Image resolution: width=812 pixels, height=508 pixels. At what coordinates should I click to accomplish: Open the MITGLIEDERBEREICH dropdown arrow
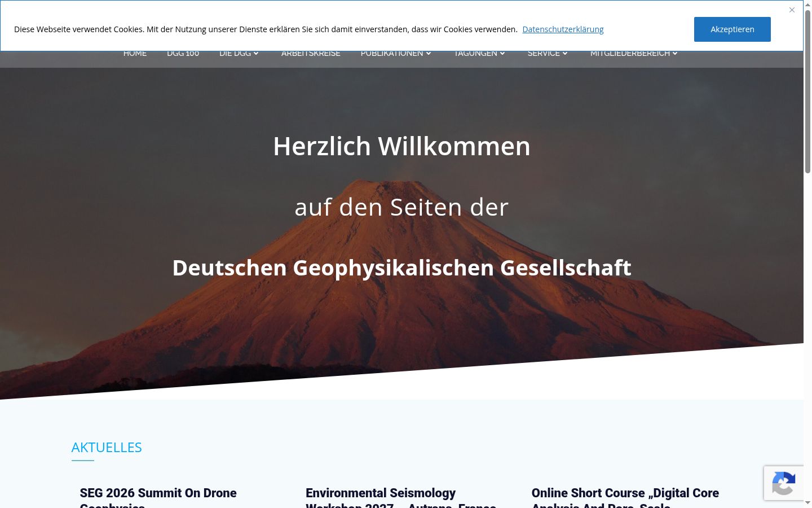(675, 54)
